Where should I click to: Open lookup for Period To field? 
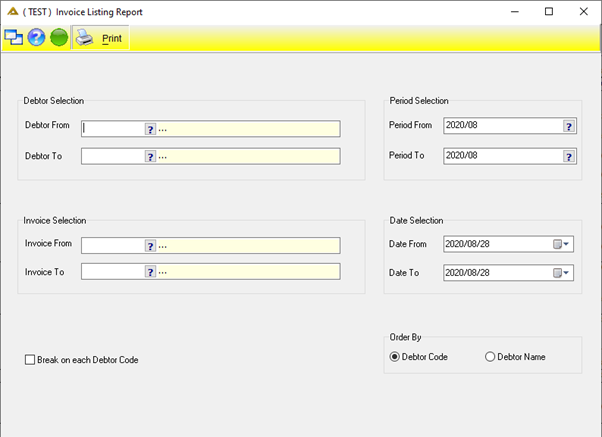click(x=569, y=156)
